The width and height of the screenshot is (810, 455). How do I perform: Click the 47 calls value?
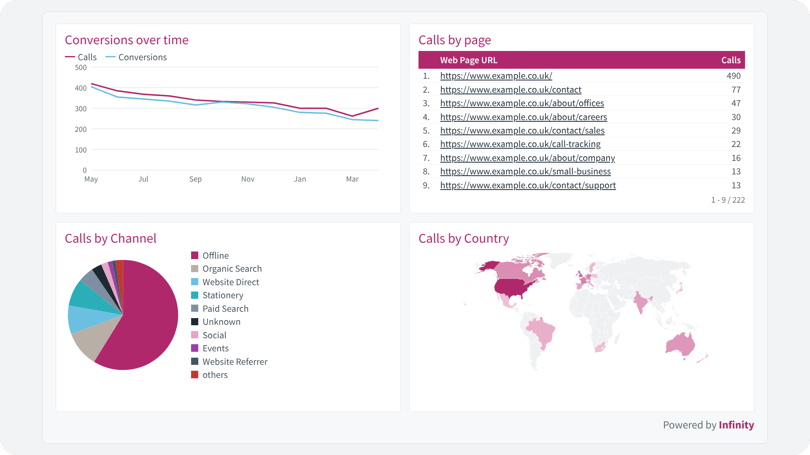click(x=736, y=103)
